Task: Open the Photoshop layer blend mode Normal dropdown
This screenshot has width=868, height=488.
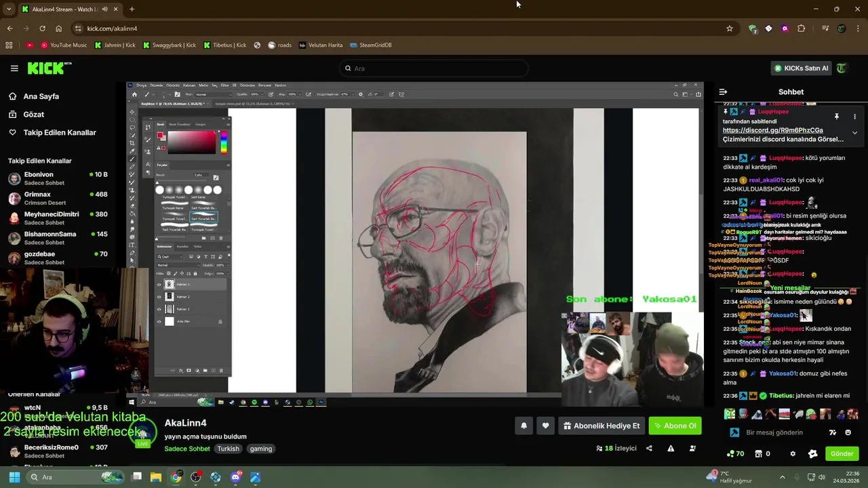Action: [178, 265]
